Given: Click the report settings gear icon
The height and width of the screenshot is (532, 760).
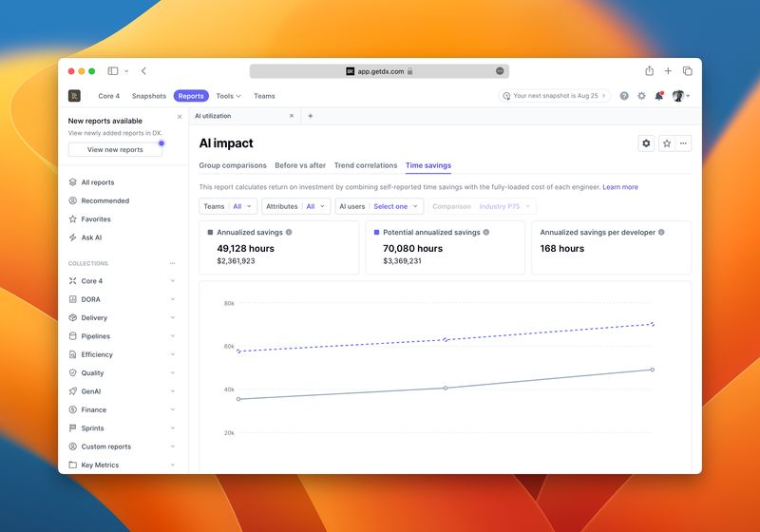Looking at the screenshot, I should pos(647,143).
